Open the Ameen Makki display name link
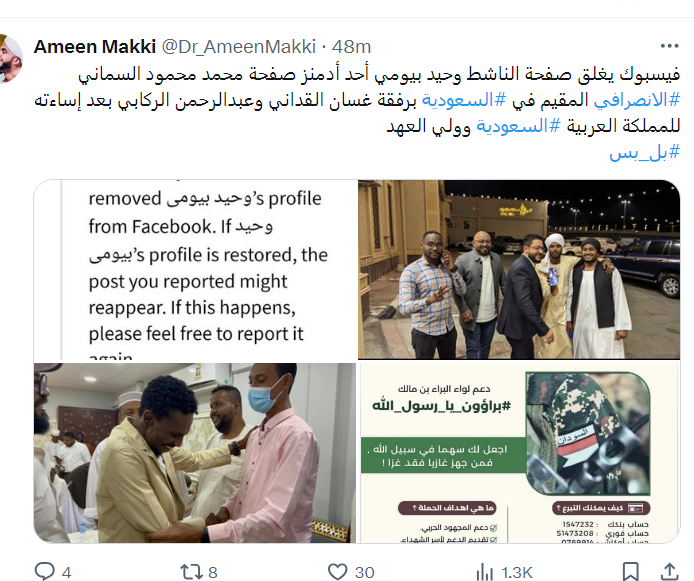This screenshot has width=694, height=581. (95, 46)
